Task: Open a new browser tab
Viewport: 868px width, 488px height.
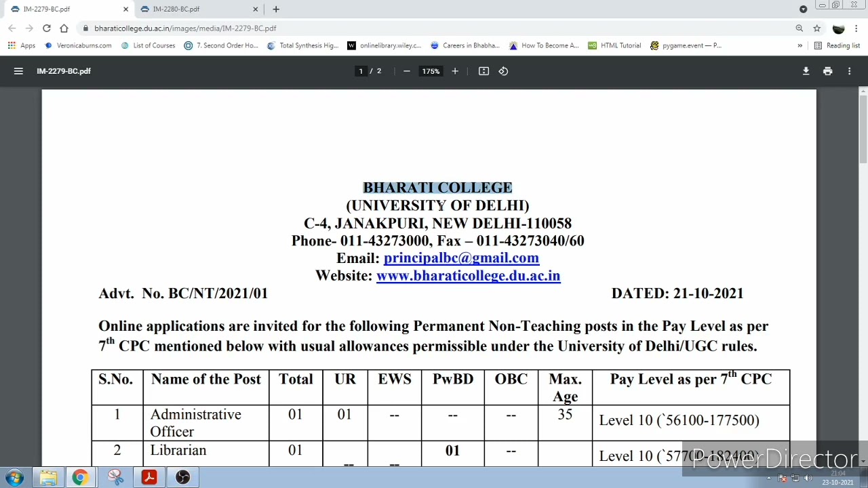Action: [x=276, y=9]
